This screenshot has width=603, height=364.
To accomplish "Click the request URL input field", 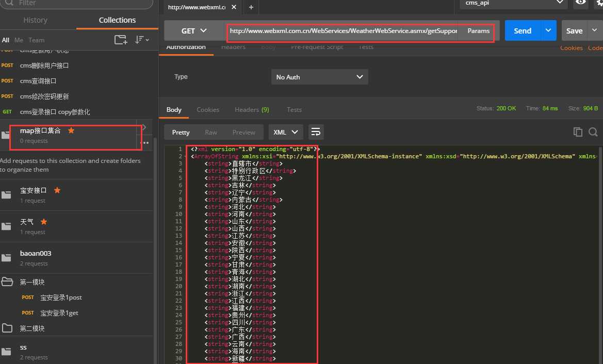I will point(343,31).
